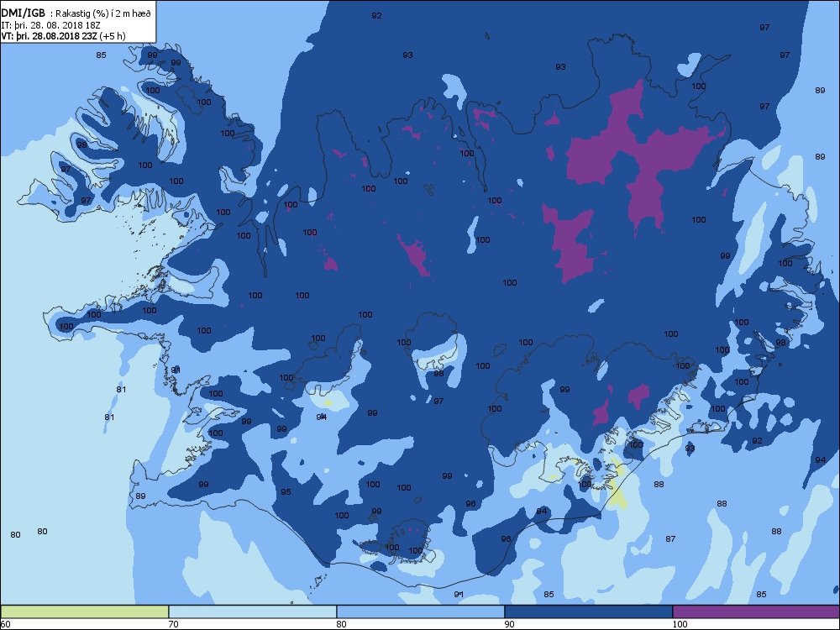Click the legend scale label 90
The height and width of the screenshot is (630, 840).
click(x=509, y=623)
